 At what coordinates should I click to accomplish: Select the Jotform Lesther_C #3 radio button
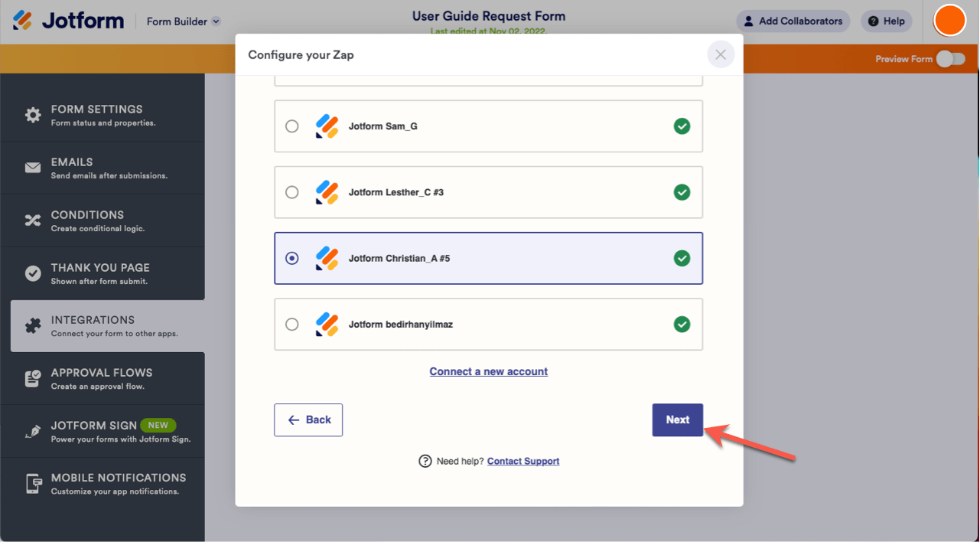click(292, 192)
